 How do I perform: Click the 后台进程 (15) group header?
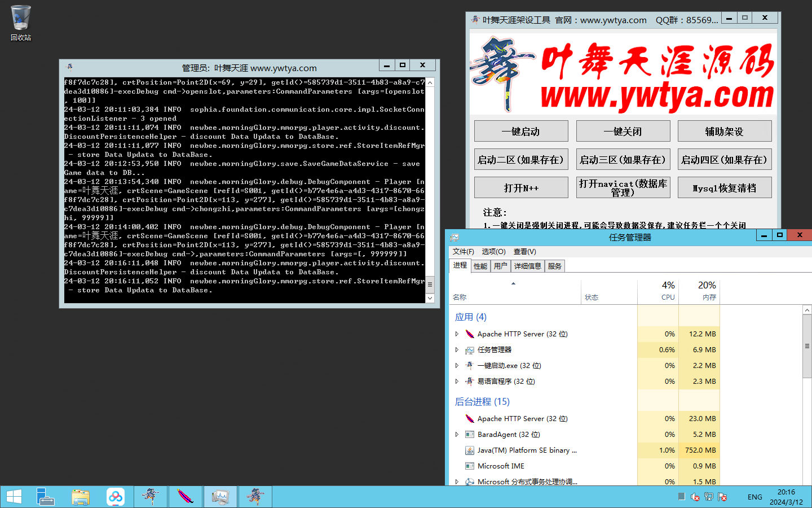tap(482, 402)
